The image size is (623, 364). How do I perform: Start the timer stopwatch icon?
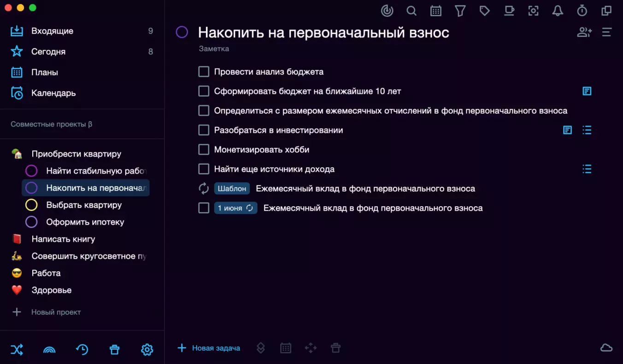pos(582,11)
